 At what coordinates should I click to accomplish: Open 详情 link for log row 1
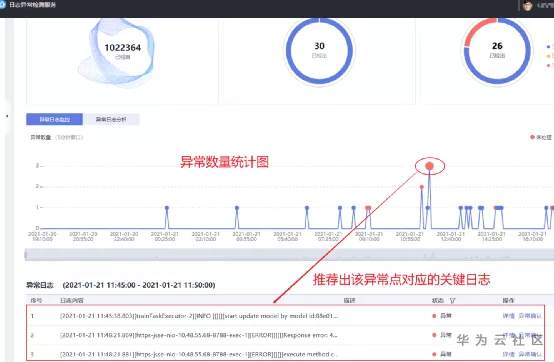tap(508, 316)
